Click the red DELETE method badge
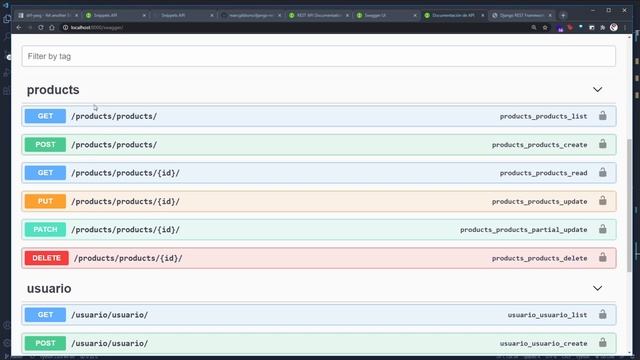640x360 pixels. pos(47,258)
